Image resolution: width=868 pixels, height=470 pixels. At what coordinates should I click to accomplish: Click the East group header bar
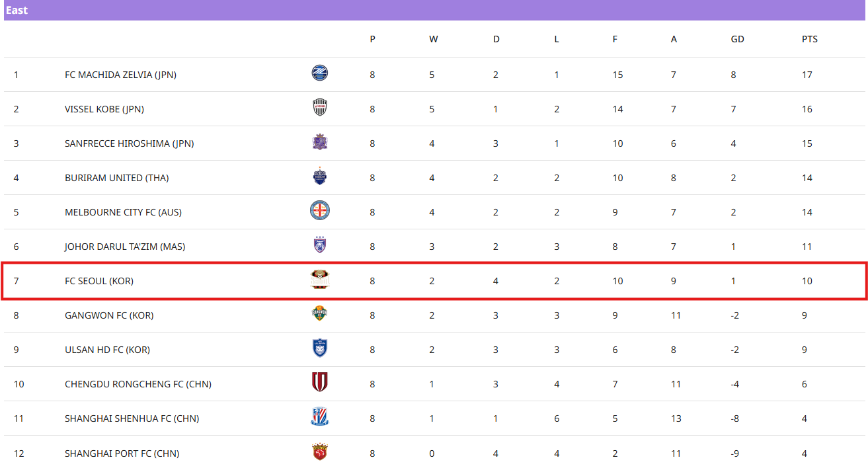(434, 11)
